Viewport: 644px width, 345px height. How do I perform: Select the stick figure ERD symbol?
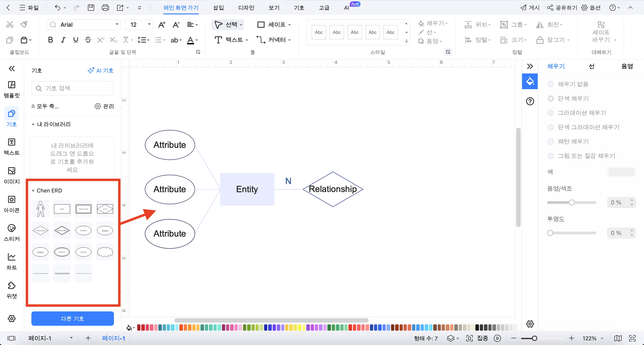point(41,209)
